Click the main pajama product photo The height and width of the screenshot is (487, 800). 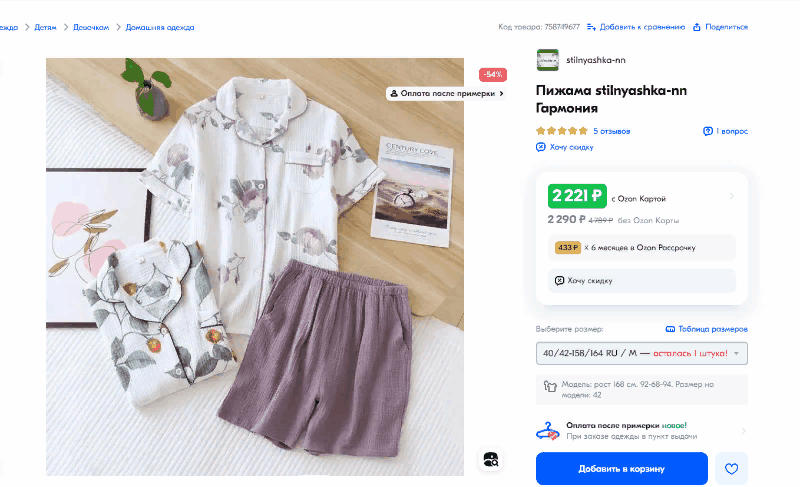[x=255, y=266]
